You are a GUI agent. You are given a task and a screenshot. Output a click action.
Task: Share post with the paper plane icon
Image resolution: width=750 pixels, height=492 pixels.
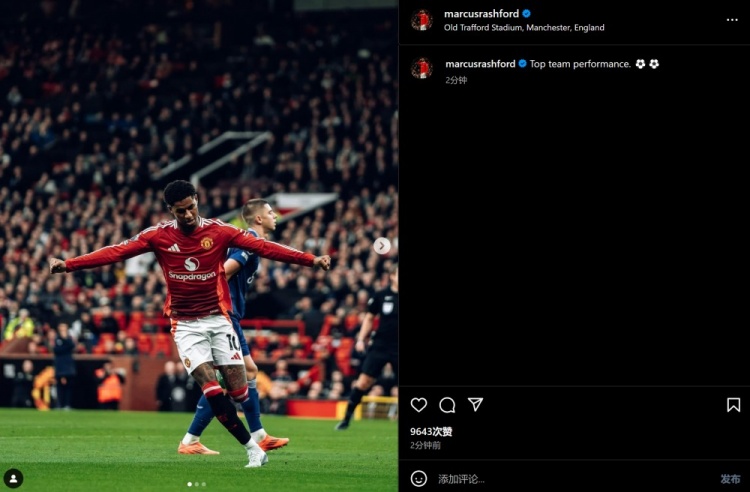(x=475, y=405)
